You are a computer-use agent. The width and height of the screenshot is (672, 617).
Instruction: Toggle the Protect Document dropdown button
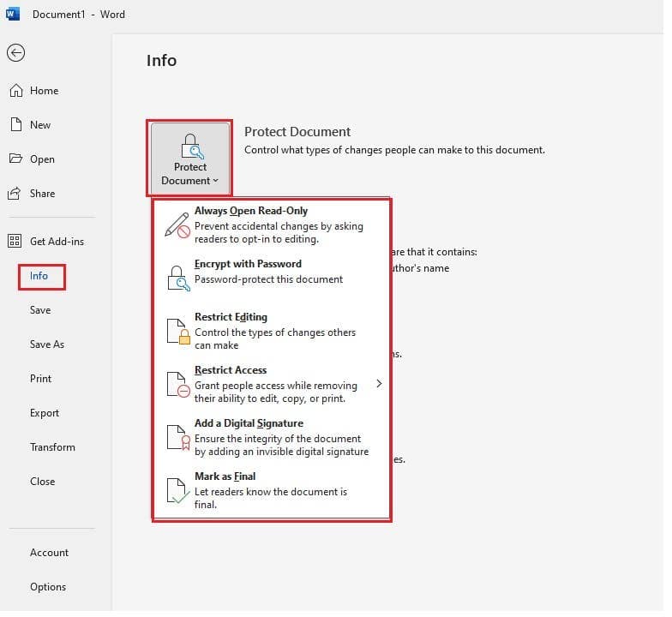coord(190,159)
